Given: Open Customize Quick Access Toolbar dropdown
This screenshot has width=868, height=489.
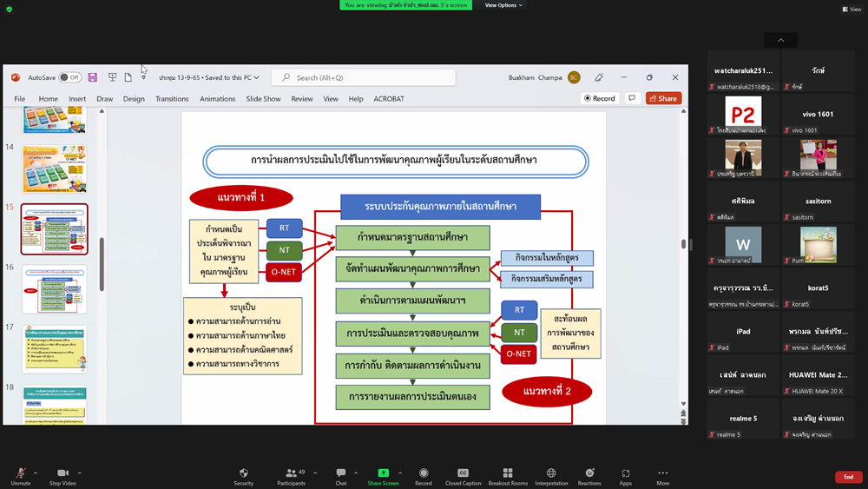Looking at the screenshot, I should point(143,77).
